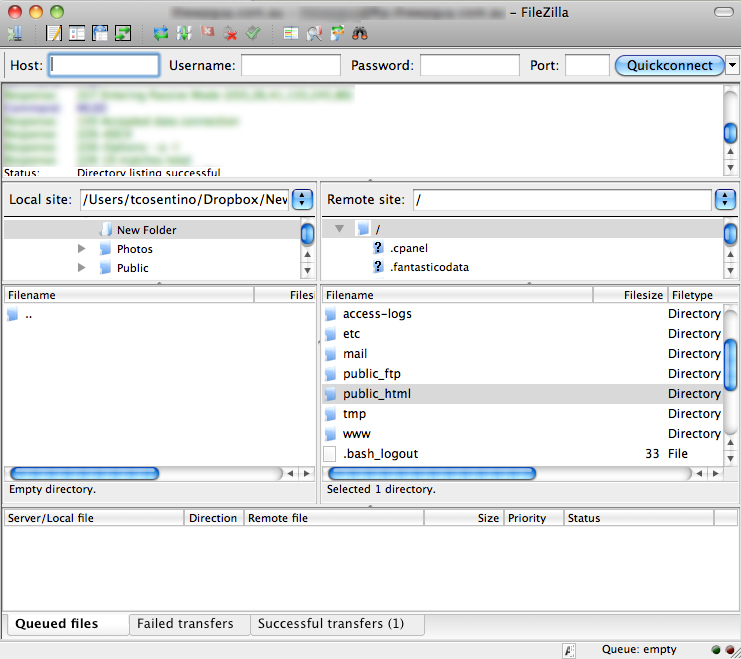The image size is (741, 659).
Task: Reconnect with the green checkmark icon
Action: click(253, 33)
